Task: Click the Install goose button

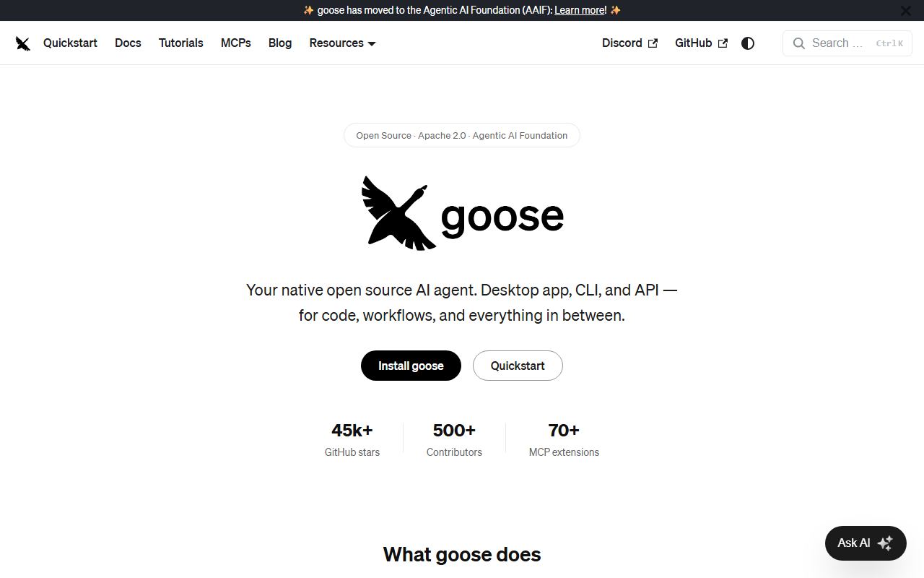Action: click(411, 366)
